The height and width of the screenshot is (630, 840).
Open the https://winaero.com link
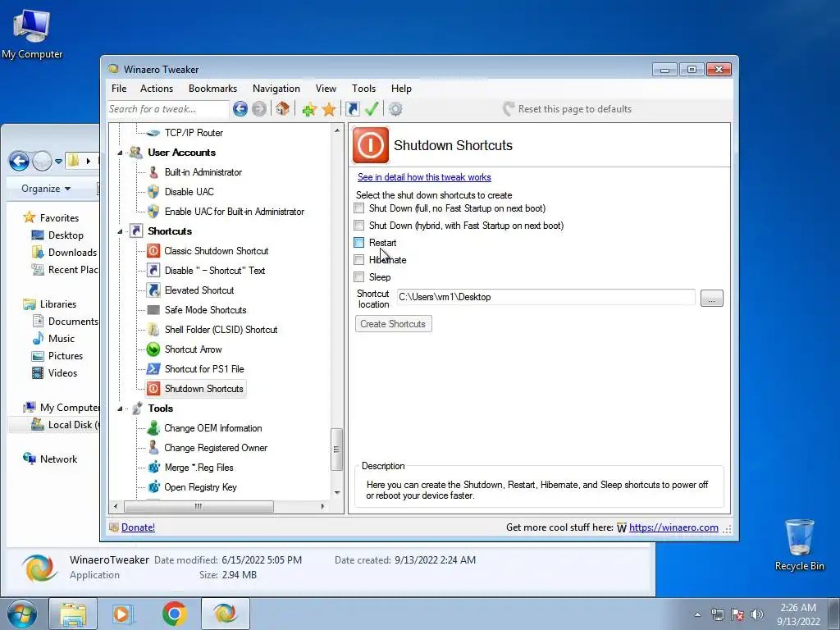tap(673, 527)
